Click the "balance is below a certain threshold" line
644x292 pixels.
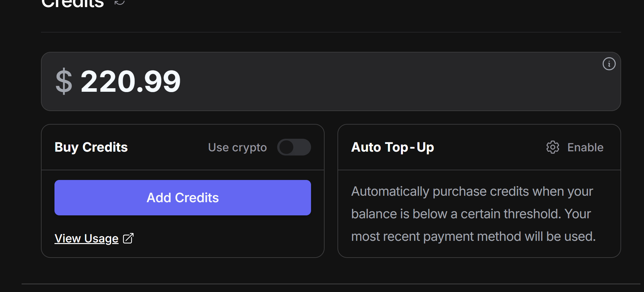[471, 214]
